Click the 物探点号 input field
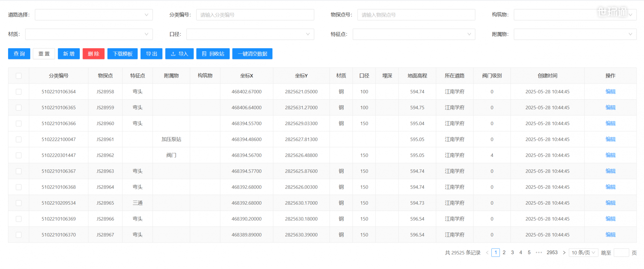This screenshot has width=644, height=269. pos(416,15)
